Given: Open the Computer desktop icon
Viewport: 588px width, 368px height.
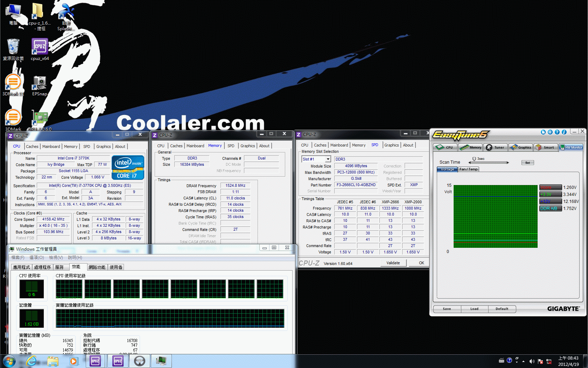Looking at the screenshot, I should (x=13, y=14).
